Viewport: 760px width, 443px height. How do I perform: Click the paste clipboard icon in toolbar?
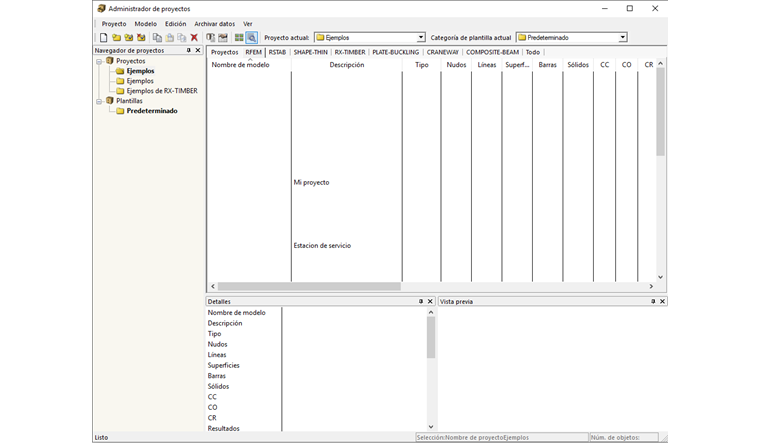click(170, 37)
